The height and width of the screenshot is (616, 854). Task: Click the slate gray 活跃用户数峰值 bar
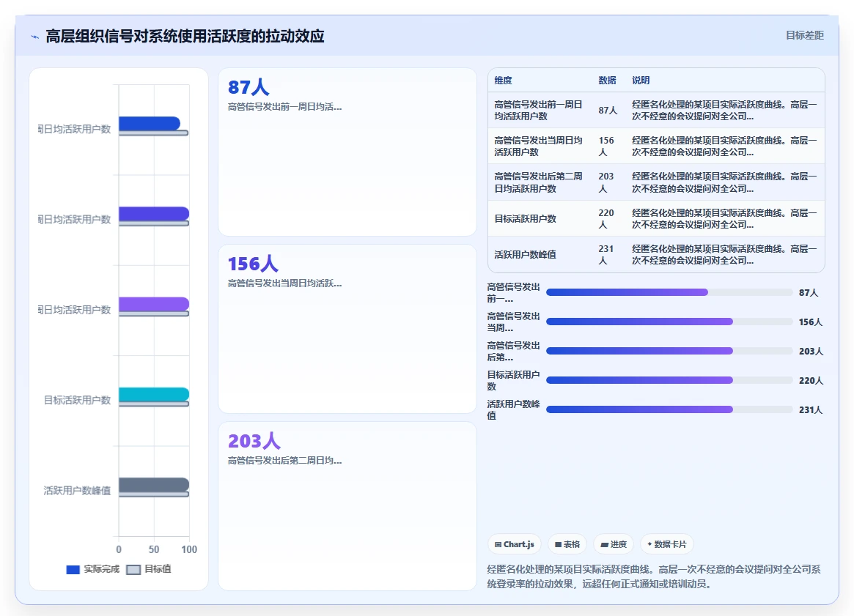point(154,485)
